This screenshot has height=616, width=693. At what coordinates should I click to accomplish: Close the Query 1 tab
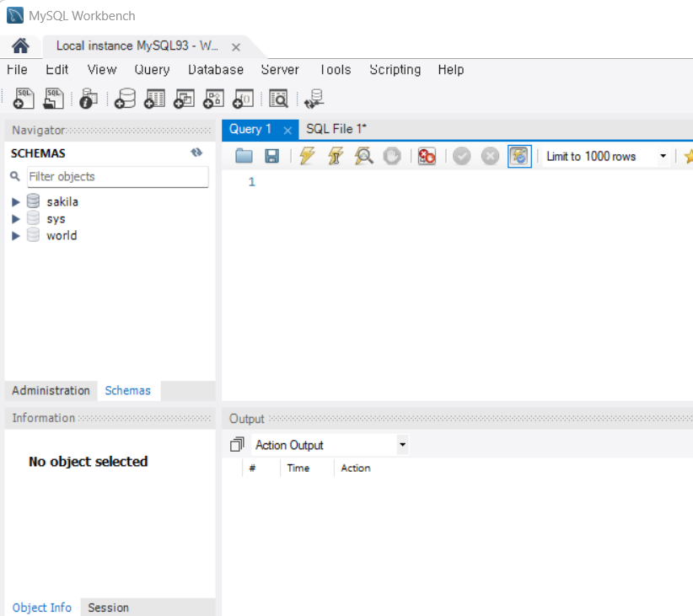pos(287,131)
